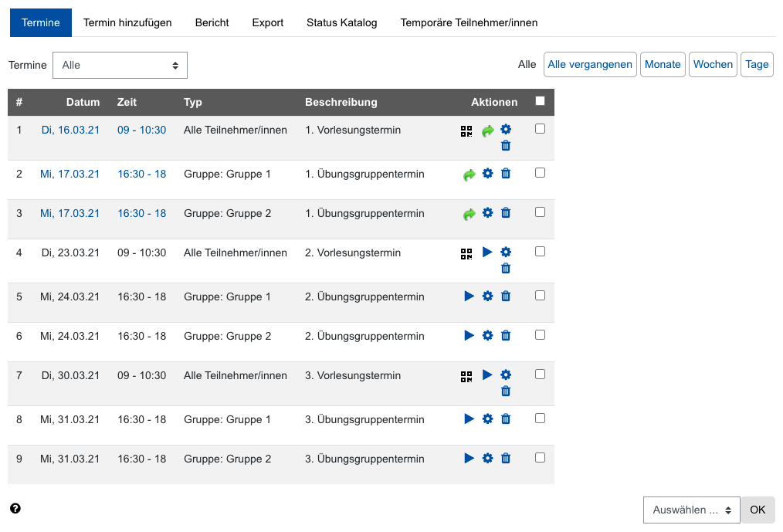Click the green forward arrow on row 2
The height and width of the screenshot is (532, 783).
click(469, 175)
